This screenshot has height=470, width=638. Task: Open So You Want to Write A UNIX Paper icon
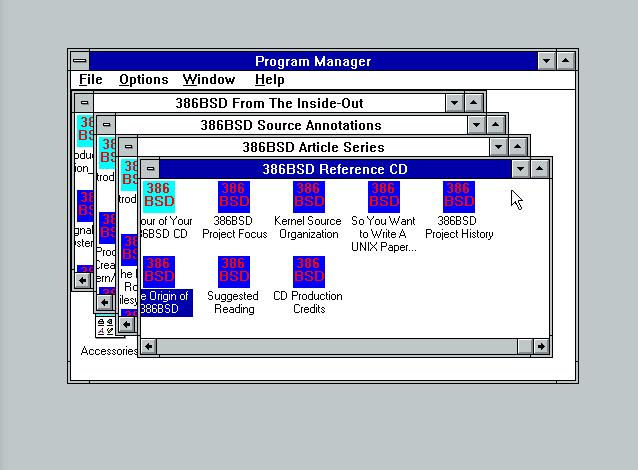[x=384, y=197]
